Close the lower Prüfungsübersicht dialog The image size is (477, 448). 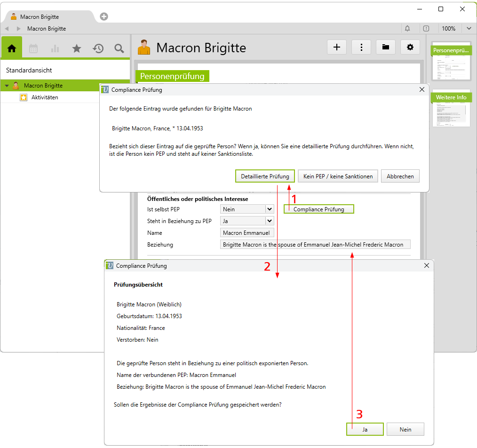[x=427, y=265]
